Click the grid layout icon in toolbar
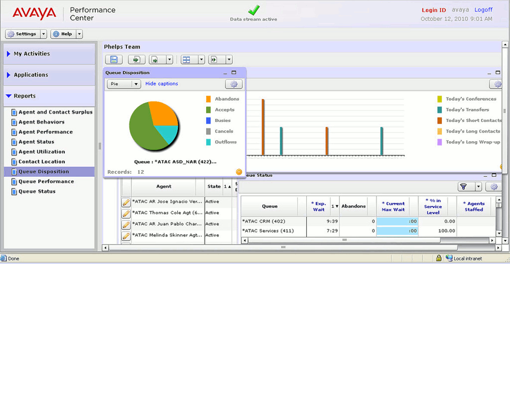 [187, 59]
